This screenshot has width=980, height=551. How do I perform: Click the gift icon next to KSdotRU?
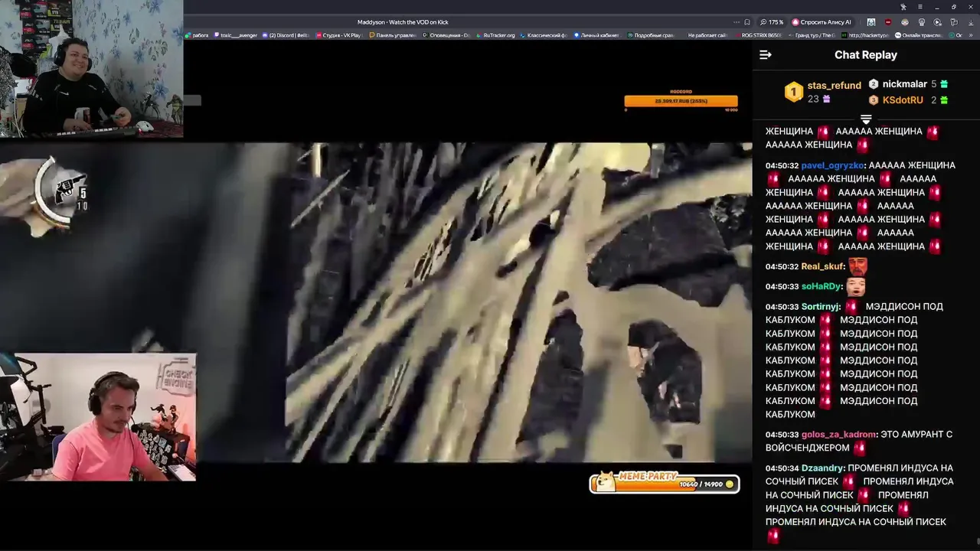pyautogui.click(x=944, y=100)
